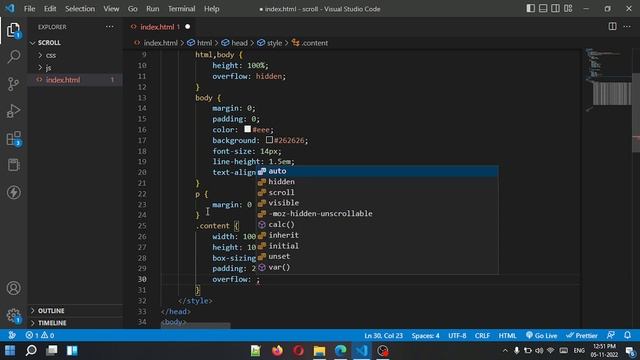This screenshot has height=360, width=640.
Task: Open index.html in Explorer tree
Action: (x=76, y=80)
